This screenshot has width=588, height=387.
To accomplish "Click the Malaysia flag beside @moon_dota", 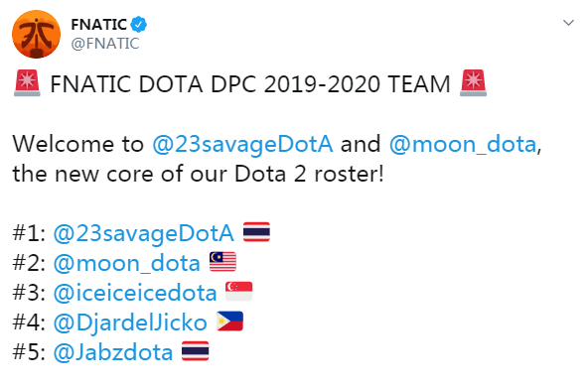I will pyautogui.click(x=222, y=262).
